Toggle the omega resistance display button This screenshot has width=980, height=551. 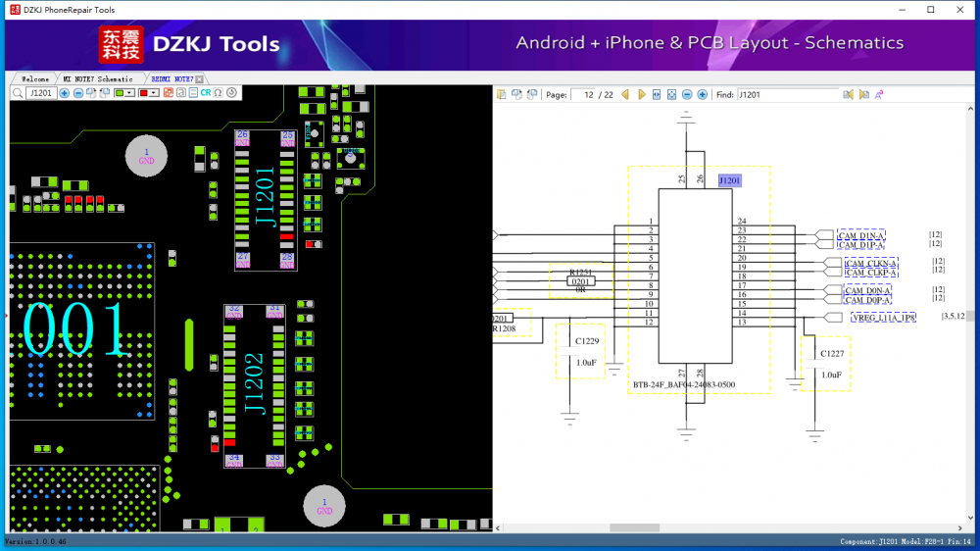(x=218, y=93)
